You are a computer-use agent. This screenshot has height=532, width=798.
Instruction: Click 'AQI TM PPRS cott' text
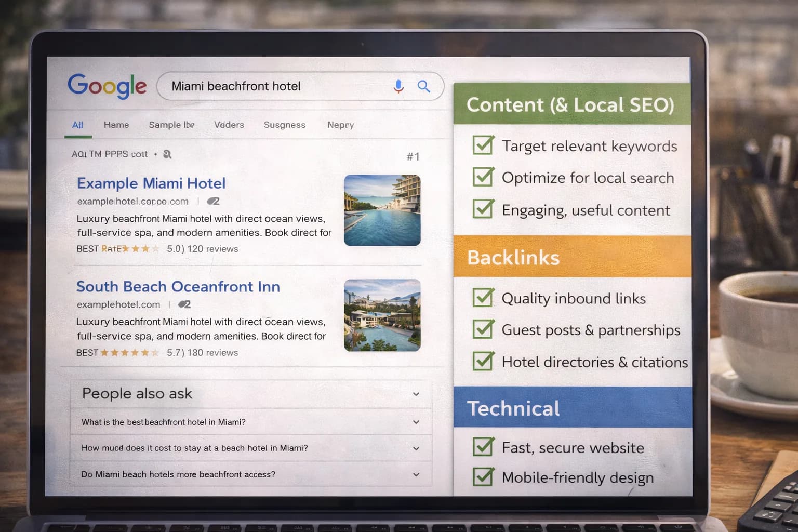(x=110, y=154)
